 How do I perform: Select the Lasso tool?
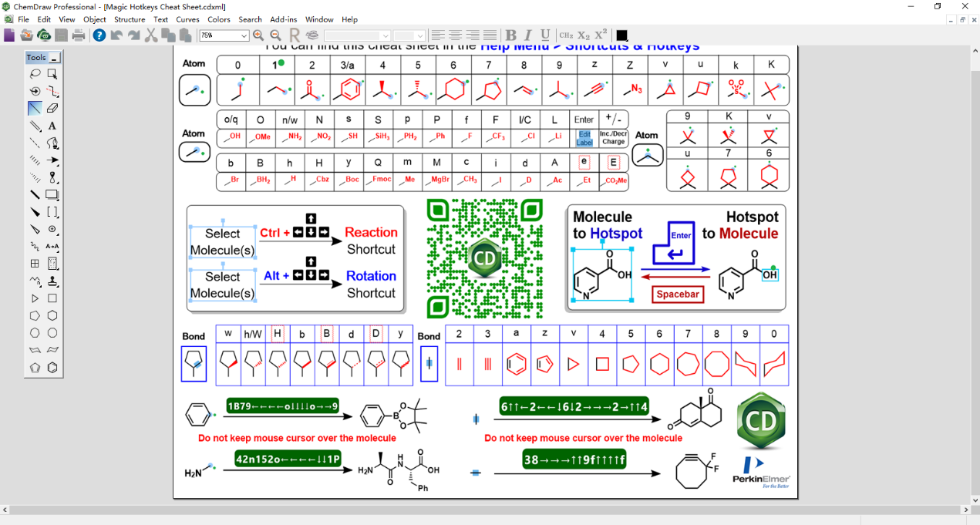pos(35,74)
